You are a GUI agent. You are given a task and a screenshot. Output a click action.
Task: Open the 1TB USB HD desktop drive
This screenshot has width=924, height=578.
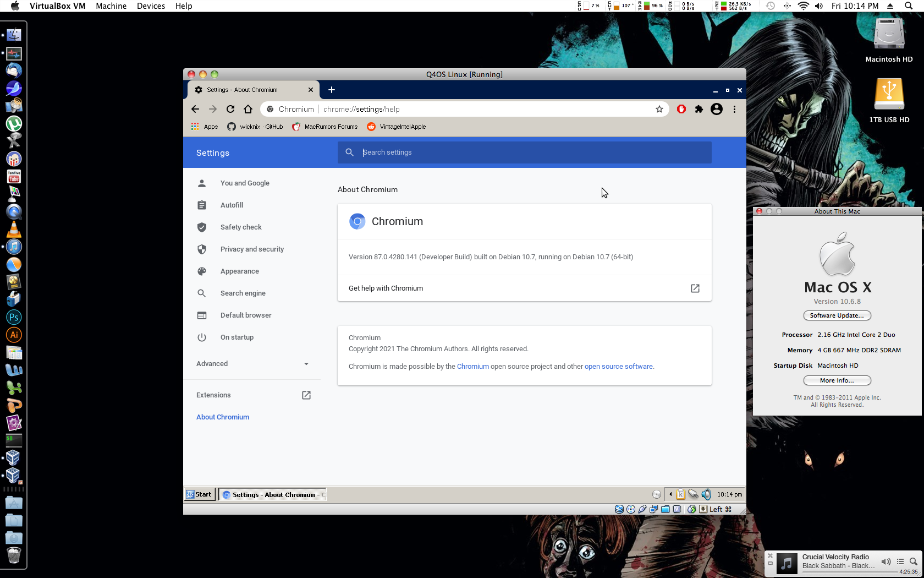click(889, 100)
